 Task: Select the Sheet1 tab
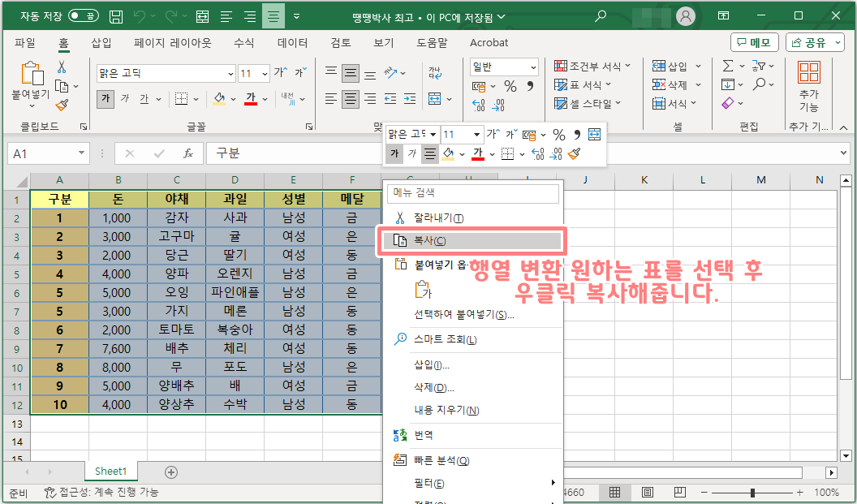[x=110, y=471]
